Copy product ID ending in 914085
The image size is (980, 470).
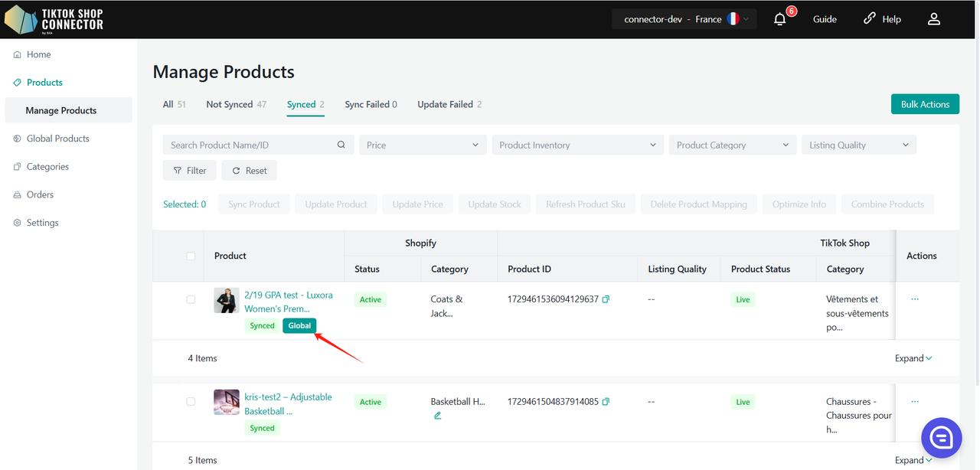pos(606,402)
